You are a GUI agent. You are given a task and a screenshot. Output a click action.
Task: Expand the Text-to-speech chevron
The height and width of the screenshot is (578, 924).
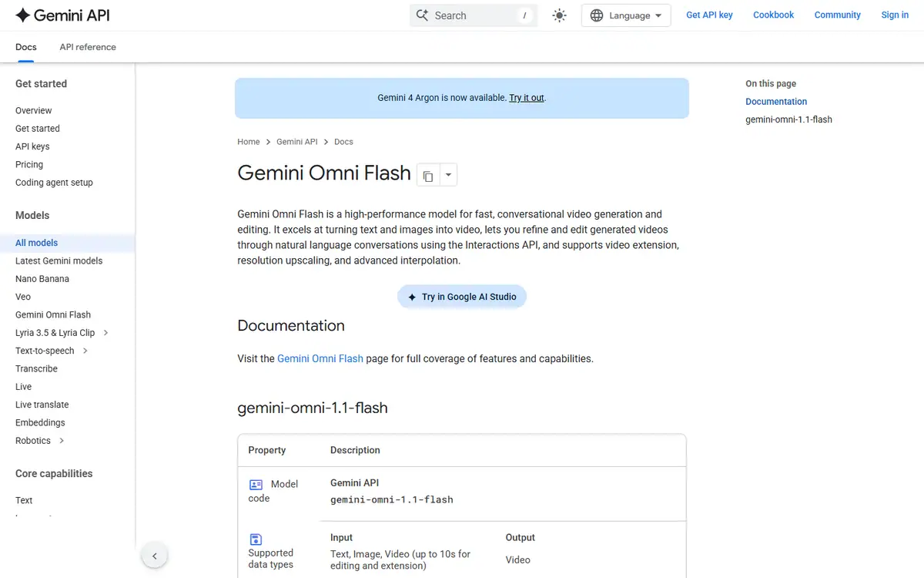pos(85,351)
